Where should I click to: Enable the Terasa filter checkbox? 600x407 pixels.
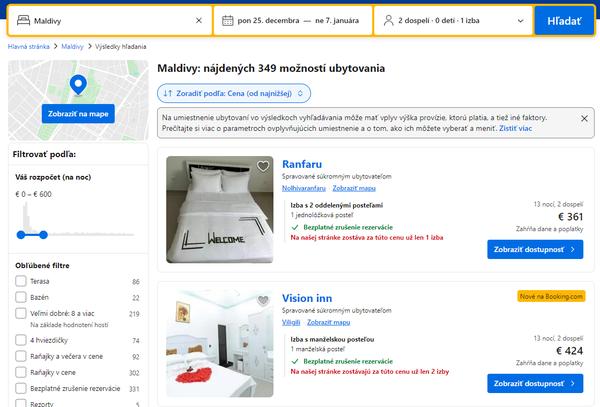click(21, 282)
